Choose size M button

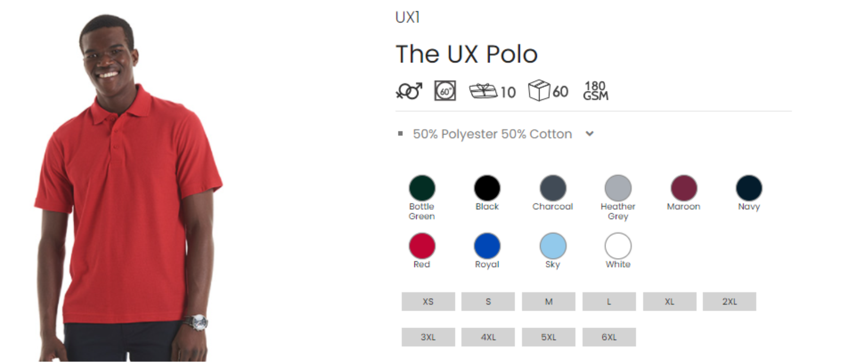click(x=549, y=302)
